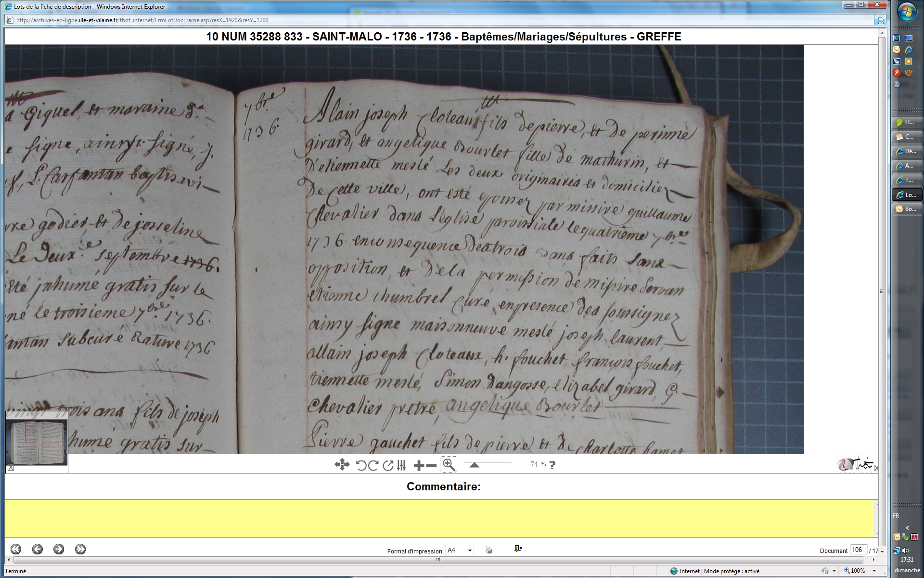Click the page overview thumbnail
Image resolution: width=924 pixels, height=578 pixels.
point(37,442)
